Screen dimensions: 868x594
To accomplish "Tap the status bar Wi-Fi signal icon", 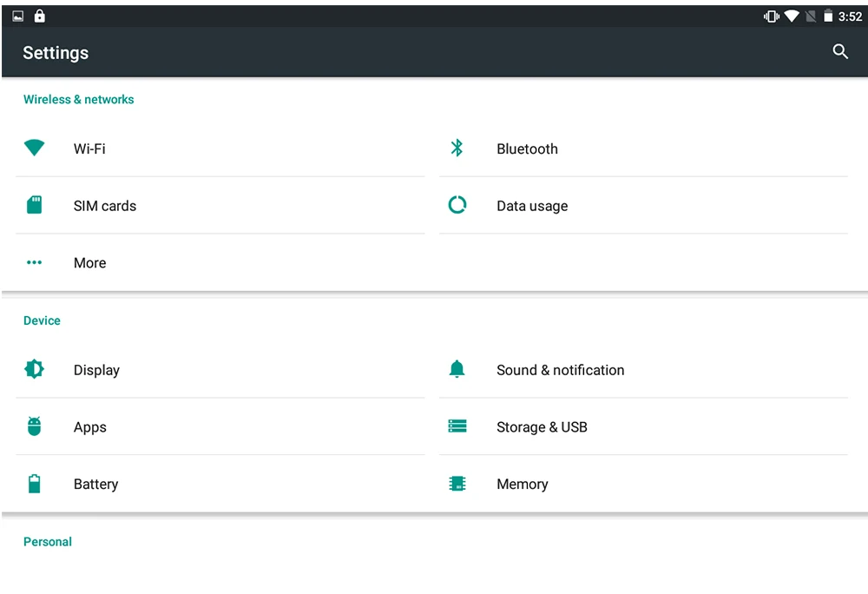I will (x=792, y=16).
